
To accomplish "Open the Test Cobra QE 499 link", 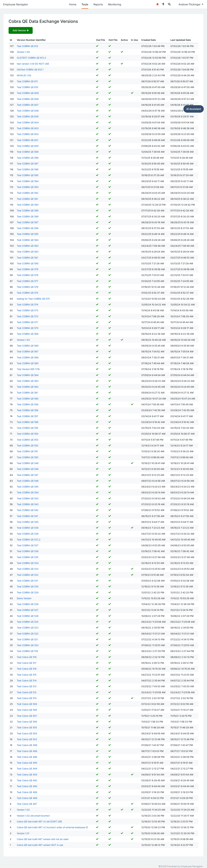I will coord(27,745).
